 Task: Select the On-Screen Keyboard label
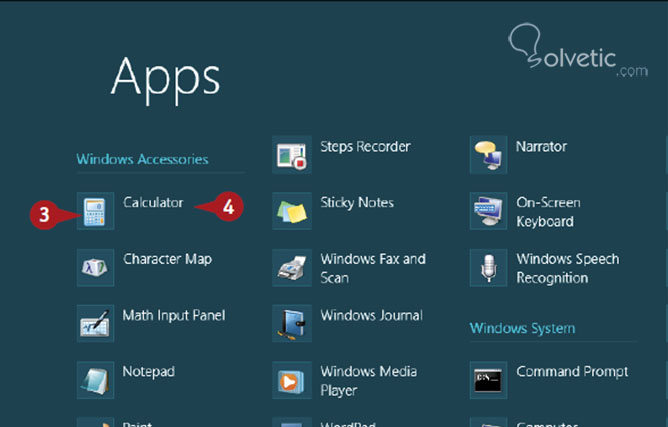pos(548,212)
